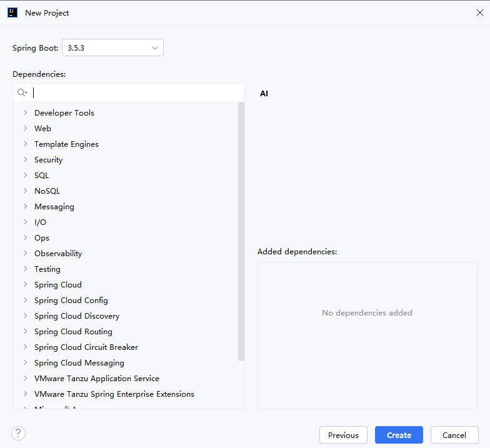Image resolution: width=490 pixels, height=448 pixels.
Task: Select the Spring Cloud Routing row
Action: (x=125, y=331)
